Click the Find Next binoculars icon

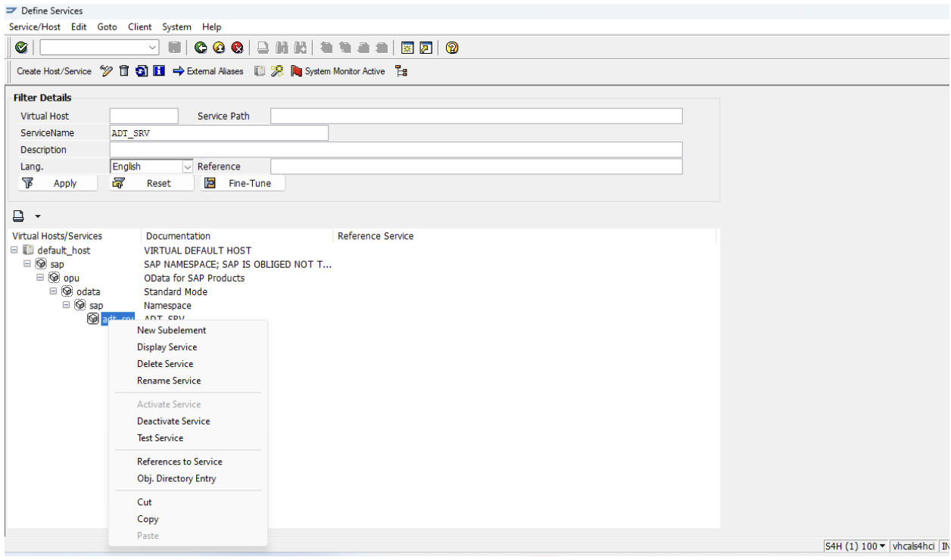coord(301,48)
